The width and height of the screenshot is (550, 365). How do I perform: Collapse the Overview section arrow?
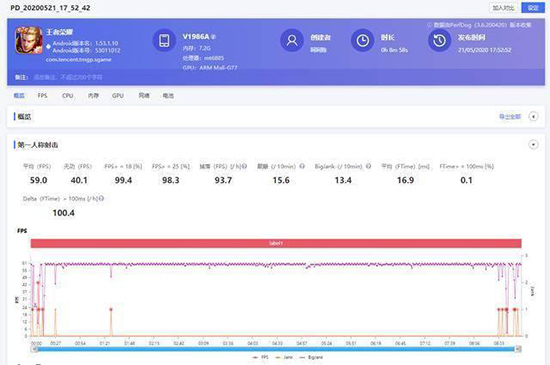pos(533,116)
